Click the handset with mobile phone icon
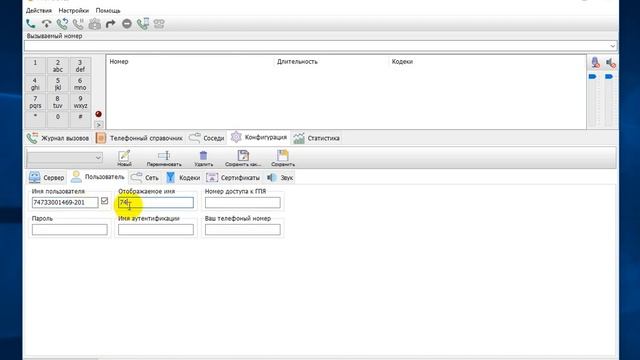640x360 pixels. tap(143, 24)
